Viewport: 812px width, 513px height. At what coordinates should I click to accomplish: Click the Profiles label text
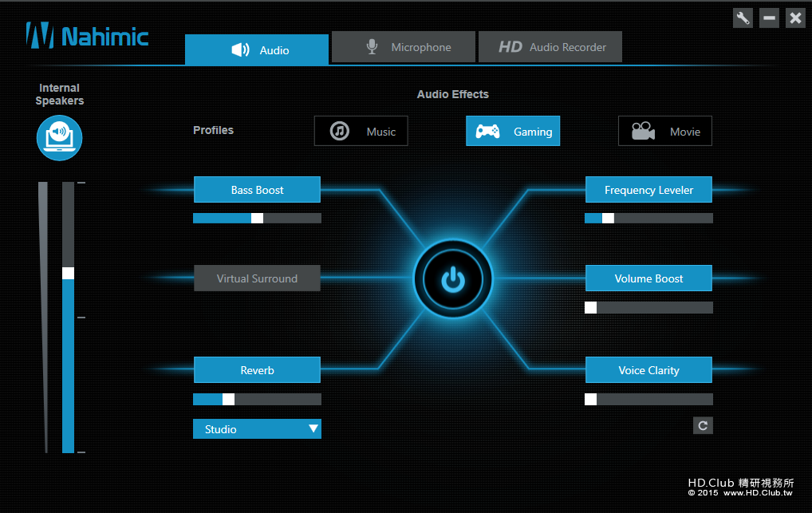tap(213, 130)
